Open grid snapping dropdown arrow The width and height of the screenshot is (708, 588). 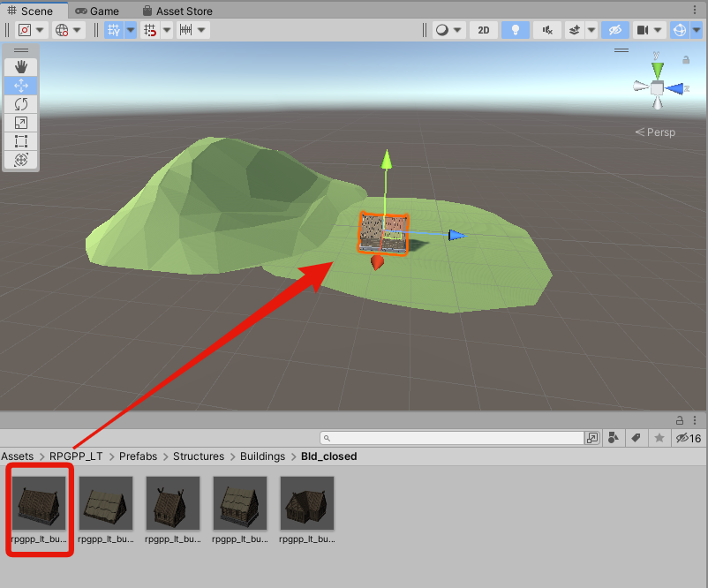click(x=167, y=30)
